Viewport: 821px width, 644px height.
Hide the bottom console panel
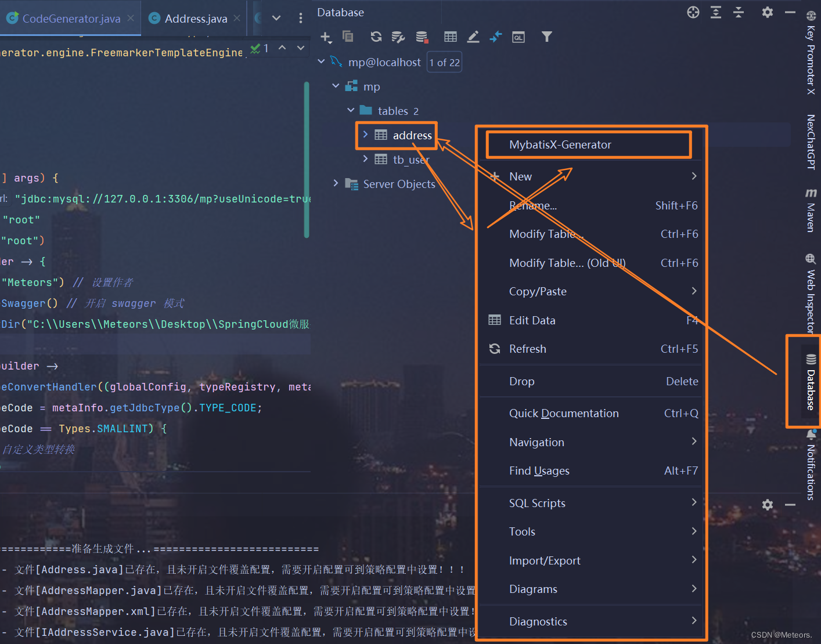click(x=790, y=505)
